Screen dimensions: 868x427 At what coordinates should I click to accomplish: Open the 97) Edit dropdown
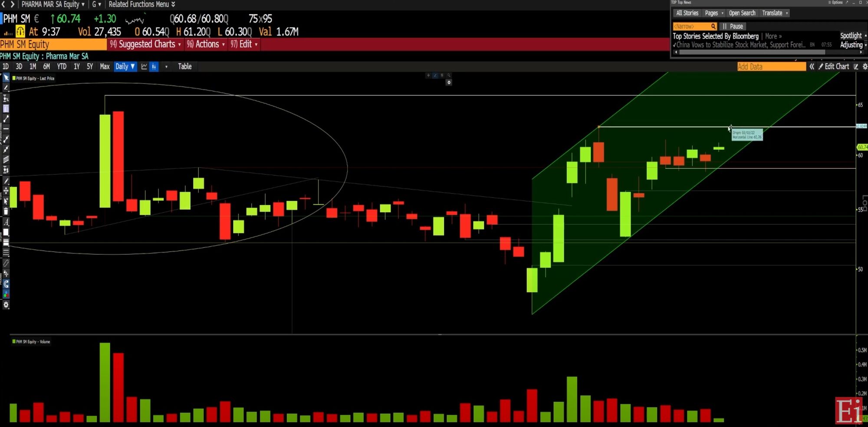(x=244, y=44)
